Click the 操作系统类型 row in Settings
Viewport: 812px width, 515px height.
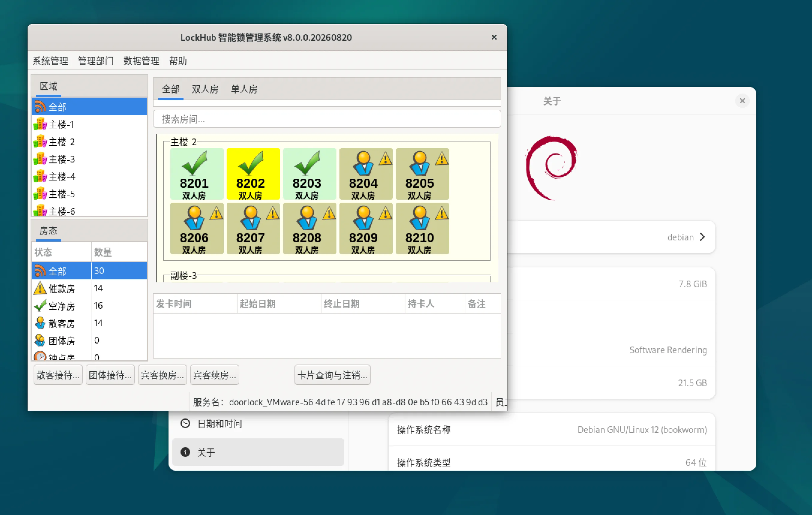pyautogui.click(x=552, y=459)
